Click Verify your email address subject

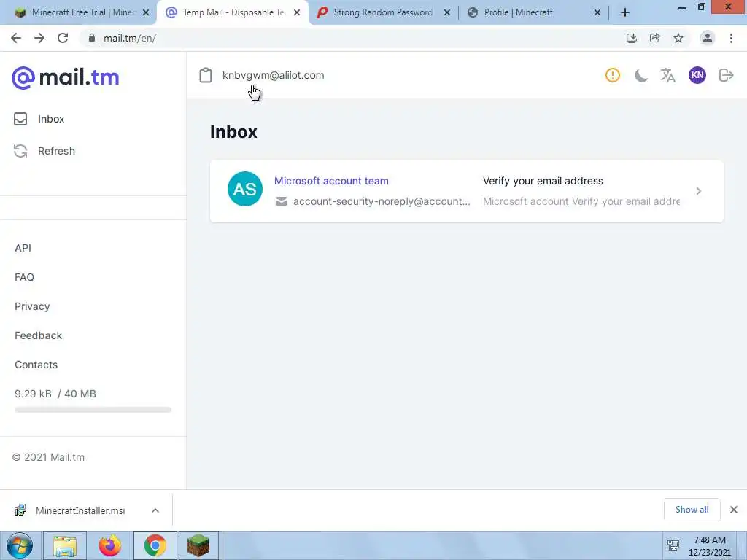543,181
